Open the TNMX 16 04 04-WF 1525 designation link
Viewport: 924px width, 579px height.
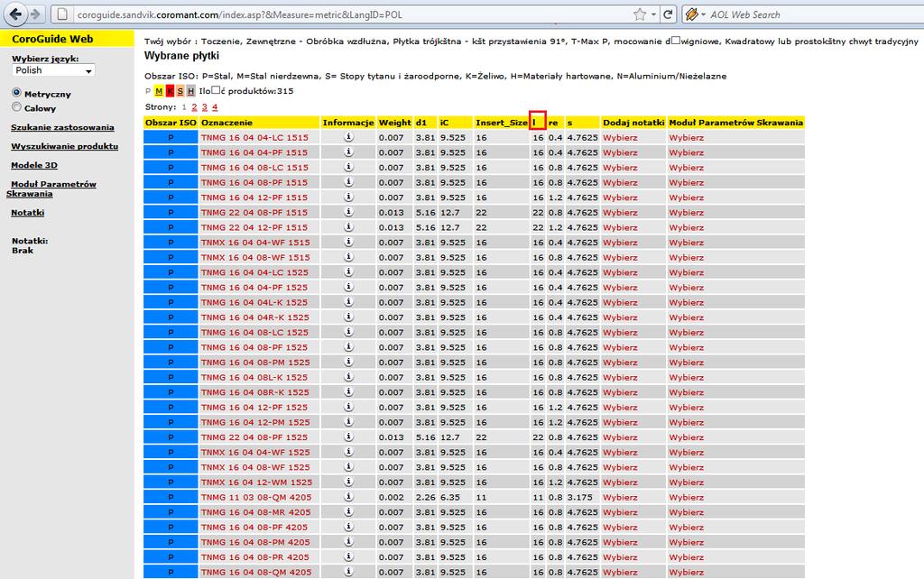pyautogui.click(x=255, y=453)
